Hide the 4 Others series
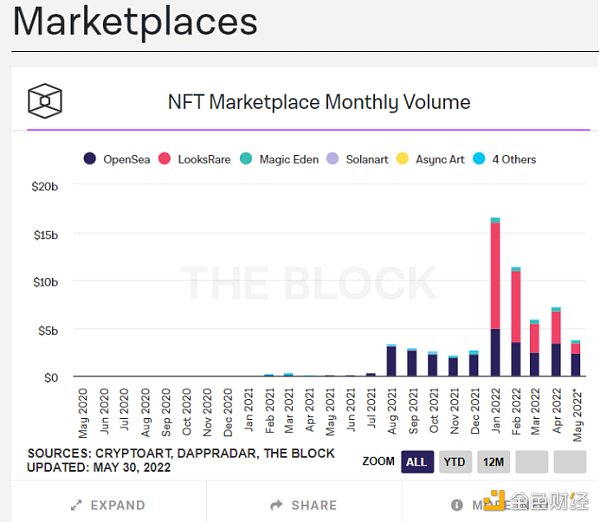Image resolution: width=600 pixels, height=522 pixels. [507, 159]
